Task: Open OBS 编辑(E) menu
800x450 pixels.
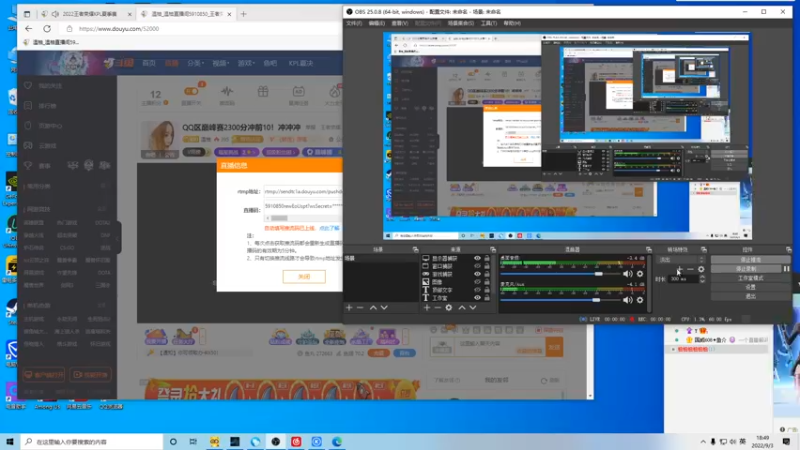Action: pyautogui.click(x=377, y=23)
